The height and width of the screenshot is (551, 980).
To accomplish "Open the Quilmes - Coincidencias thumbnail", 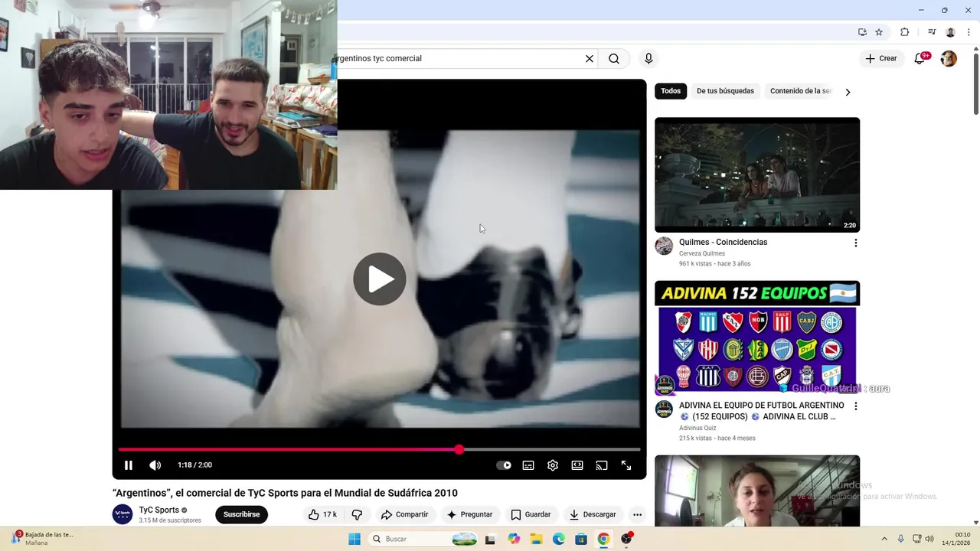I will 757,174.
